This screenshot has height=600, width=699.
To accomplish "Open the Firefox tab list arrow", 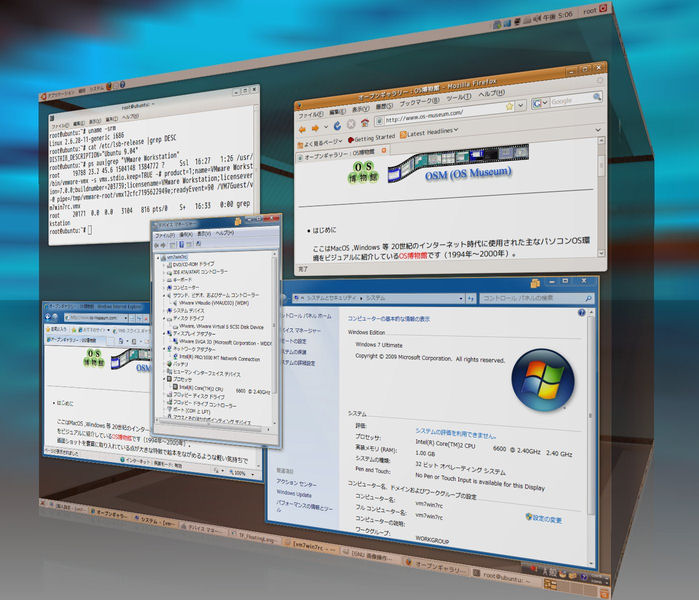I will click(x=598, y=130).
